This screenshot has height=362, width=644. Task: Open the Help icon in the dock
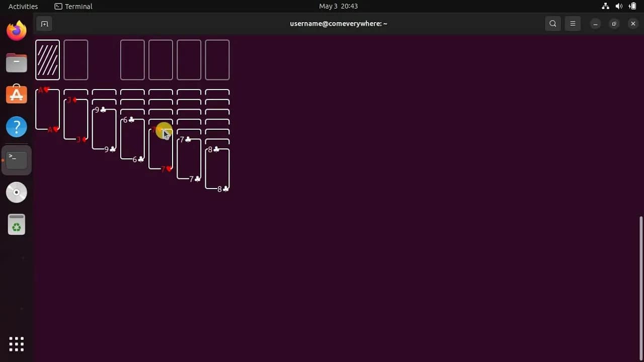[x=16, y=126]
